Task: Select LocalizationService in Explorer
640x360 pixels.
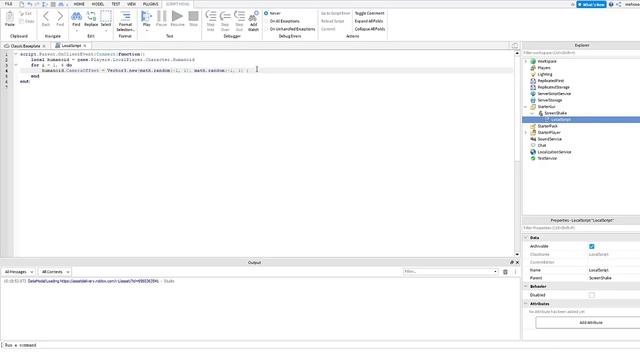Action: [x=554, y=152]
